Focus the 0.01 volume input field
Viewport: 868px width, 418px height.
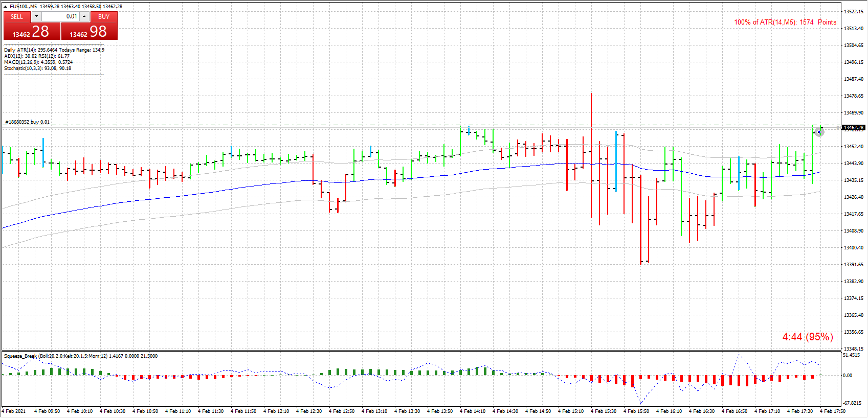pyautogui.click(x=60, y=17)
